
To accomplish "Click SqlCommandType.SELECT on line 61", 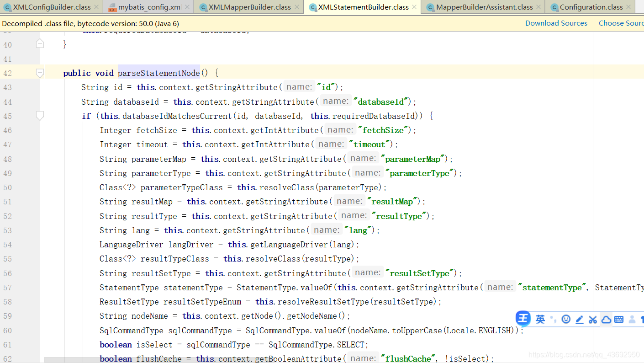I will (317, 344).
